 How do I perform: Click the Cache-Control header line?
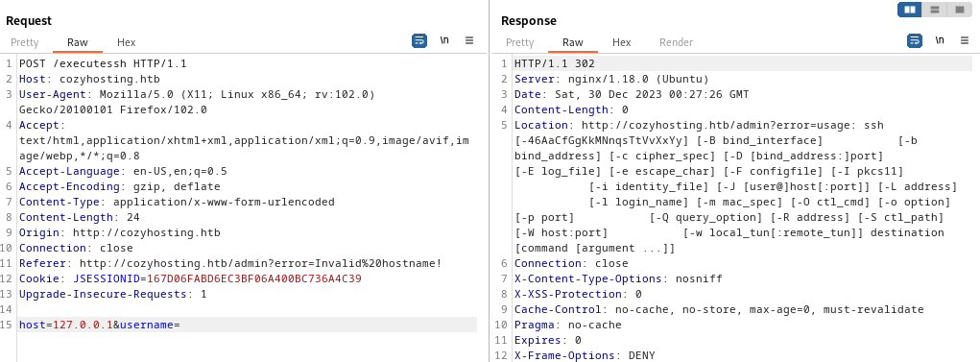719,309
